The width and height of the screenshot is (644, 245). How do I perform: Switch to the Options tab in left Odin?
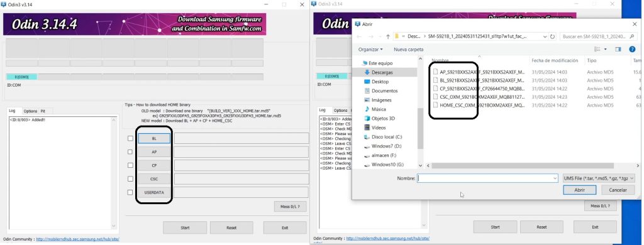[x=30, y=111]
